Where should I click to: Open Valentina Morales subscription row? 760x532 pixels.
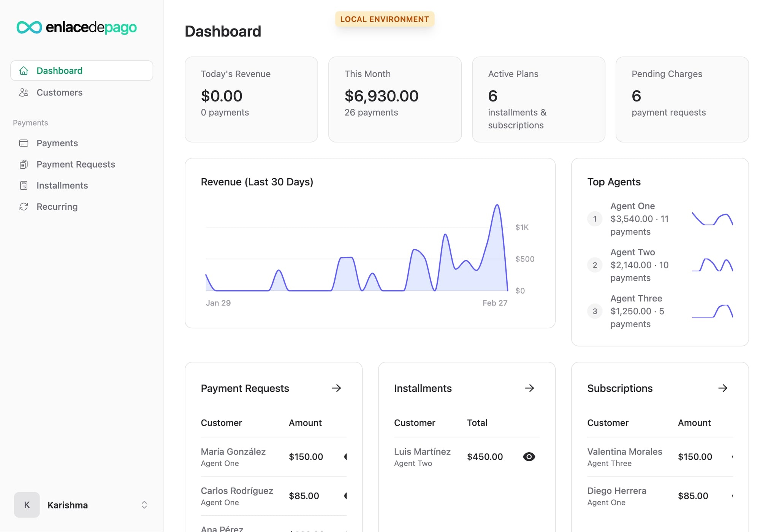coord(660,457)
